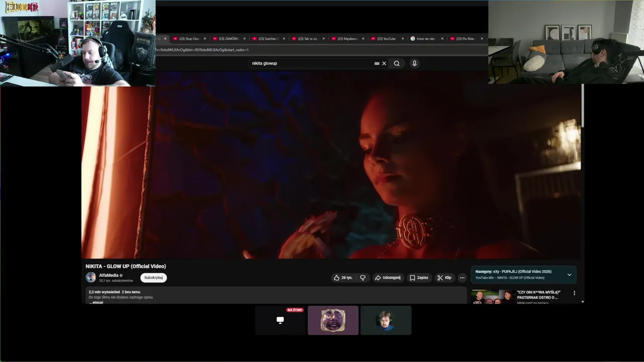Click the NIKITA - GLOW UP video title
644x362 pixels.
(126, 266)
